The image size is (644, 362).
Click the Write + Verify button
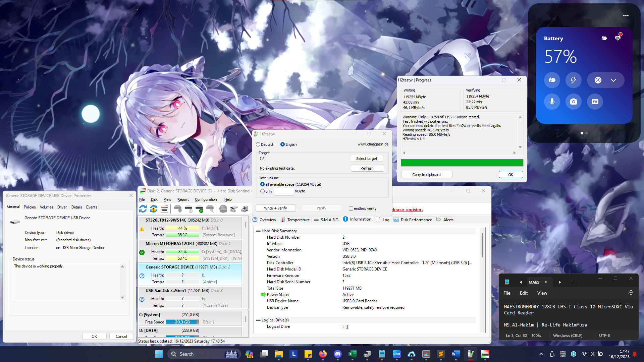275,208
